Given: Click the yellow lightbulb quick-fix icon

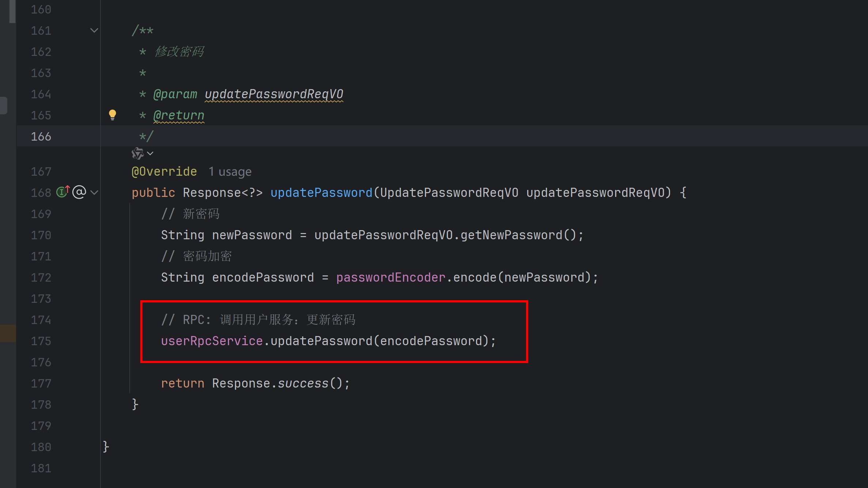Looking at the screenshot, I should (x=113, y=115).
